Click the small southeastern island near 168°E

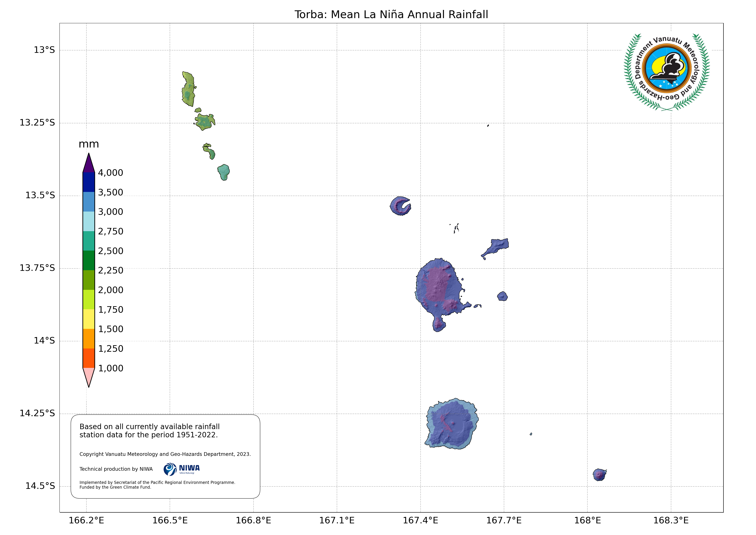click(599, 475)
